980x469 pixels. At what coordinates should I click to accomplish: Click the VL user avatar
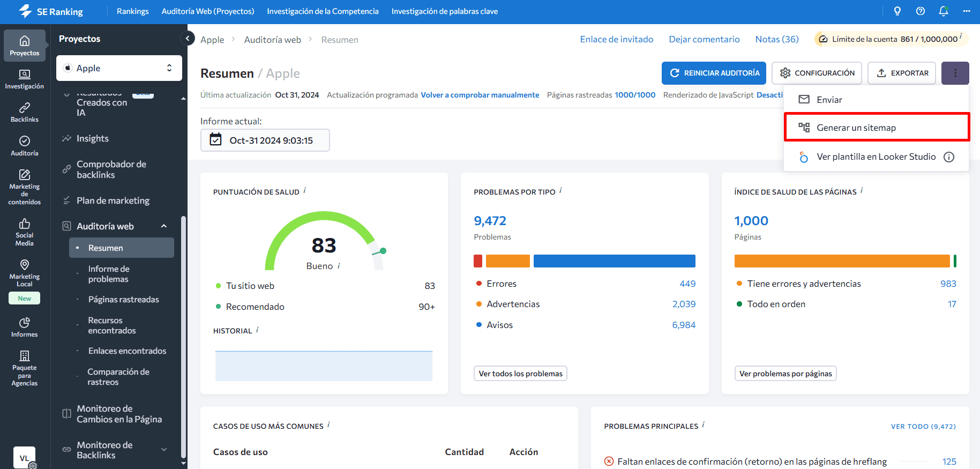coord(24,458)
